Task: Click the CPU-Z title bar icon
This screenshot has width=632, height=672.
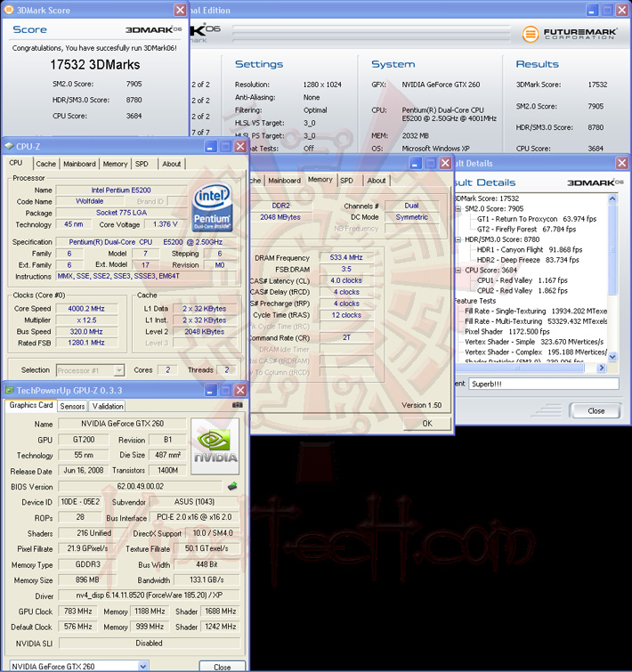Action: tap(9, 146)
